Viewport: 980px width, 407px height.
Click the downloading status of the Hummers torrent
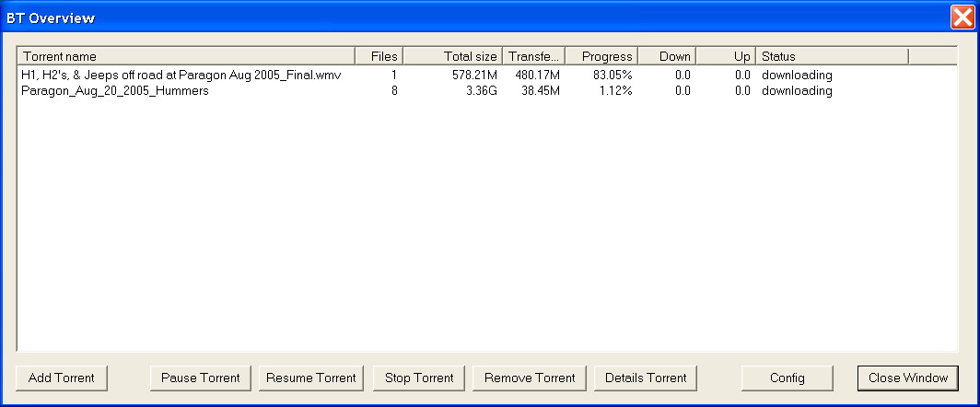(x=797, y=90)
